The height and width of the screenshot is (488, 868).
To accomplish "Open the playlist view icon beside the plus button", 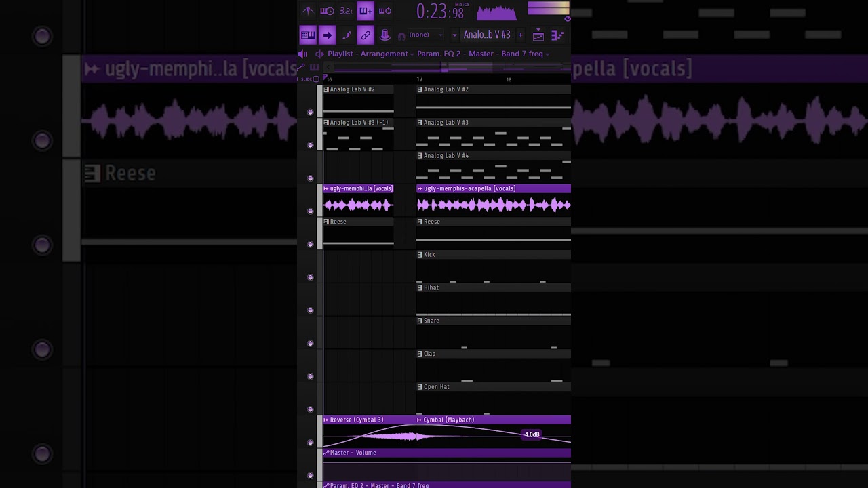I will click(x=538, y=35).
